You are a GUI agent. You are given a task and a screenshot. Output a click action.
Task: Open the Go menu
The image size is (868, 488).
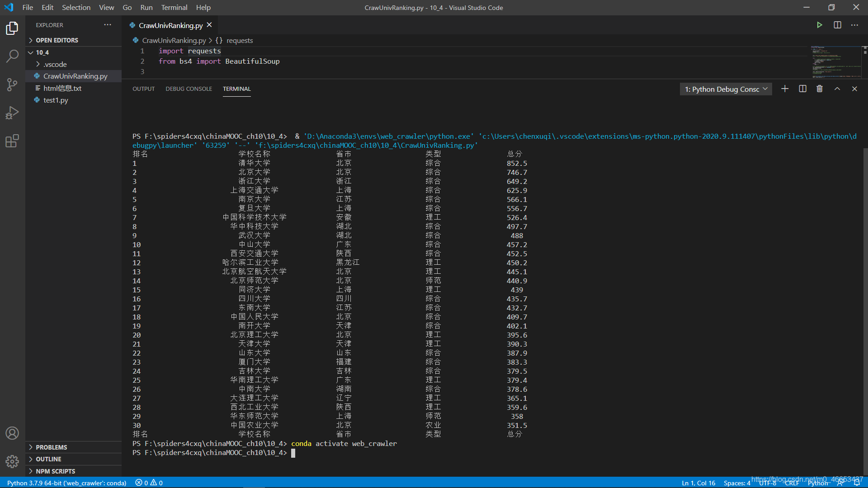(127, 7)
